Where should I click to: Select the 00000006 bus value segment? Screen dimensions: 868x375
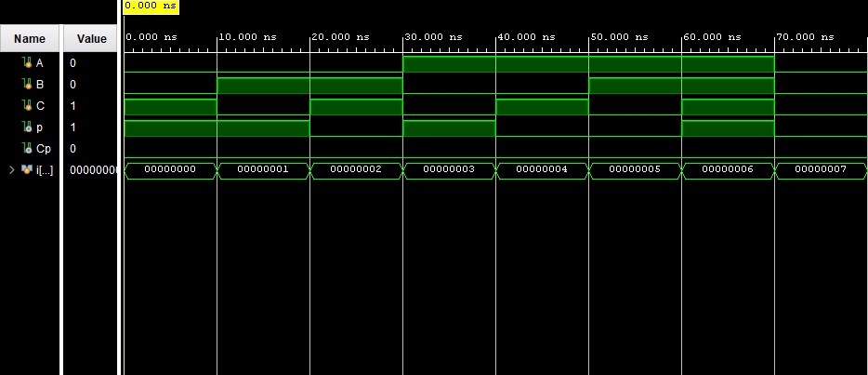pyautogui.click(x=728, y=170)
